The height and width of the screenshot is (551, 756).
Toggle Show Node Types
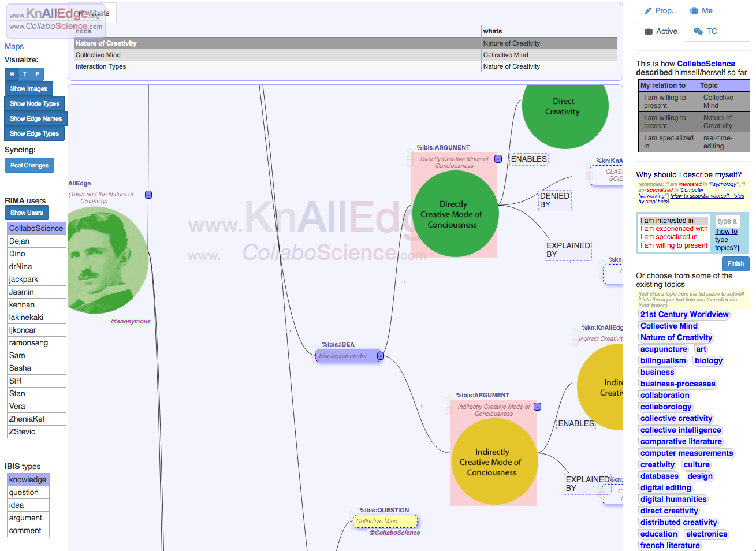click(x=35, y=103)
